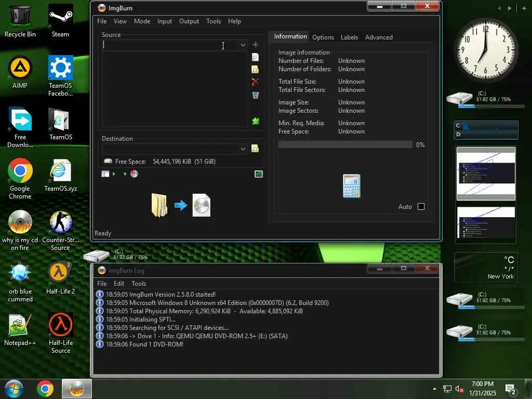Open the Mode menu
Viewport: 532px width, 399px height.
pos(142,21)
